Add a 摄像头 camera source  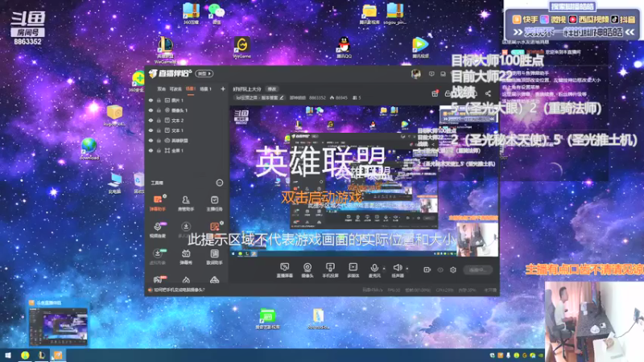click(x=308, y=270)
